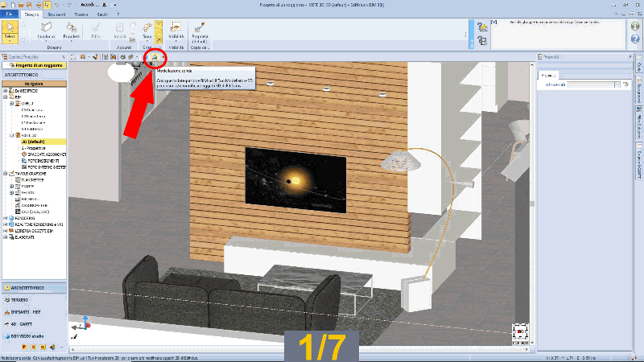Click the globe icon above the help icon
This screenshot has width=644, height=362.
point(635,26)
